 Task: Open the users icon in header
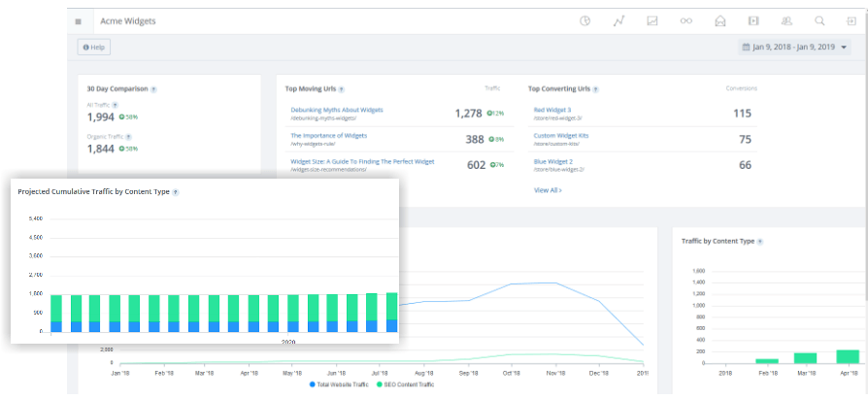(x=786, y=21)
